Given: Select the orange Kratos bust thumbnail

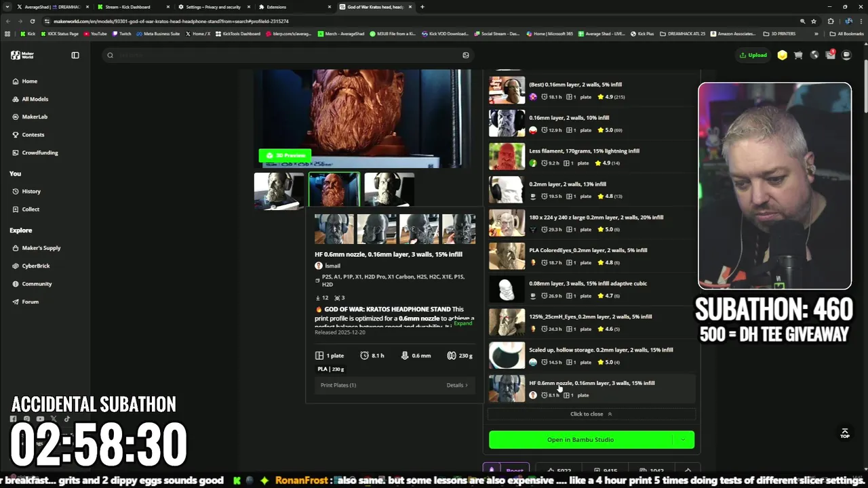Looking at the screenshot, I should tap(334, 190).
